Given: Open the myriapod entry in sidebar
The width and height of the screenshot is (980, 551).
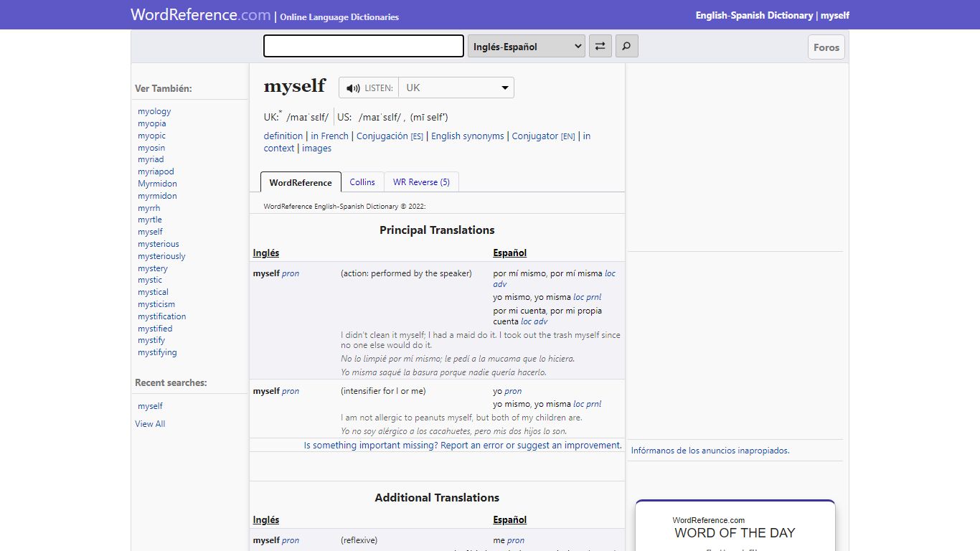Looking at the screenshot, I should [156, 171].
